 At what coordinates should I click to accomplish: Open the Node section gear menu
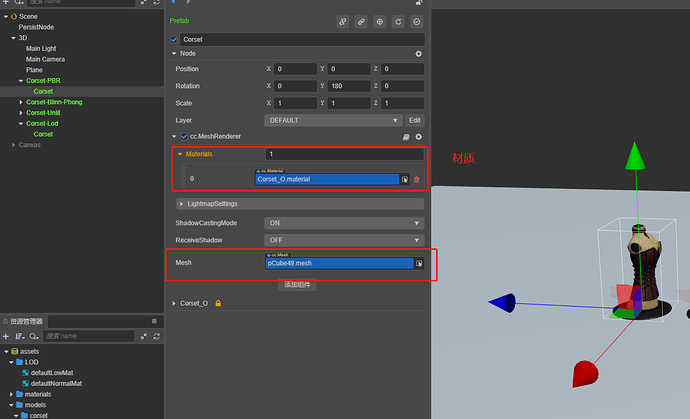[418, 54]
